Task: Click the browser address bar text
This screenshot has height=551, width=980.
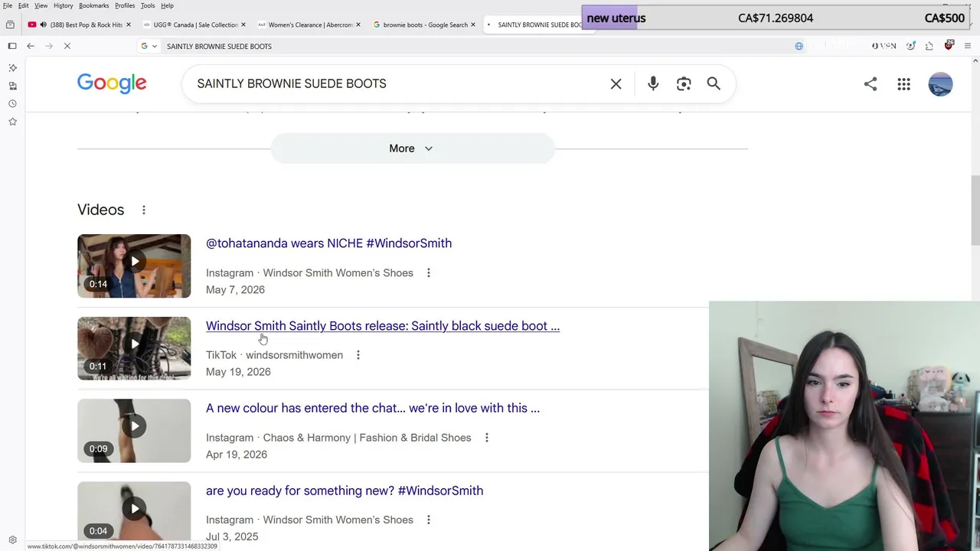Action: coord(219,46)
